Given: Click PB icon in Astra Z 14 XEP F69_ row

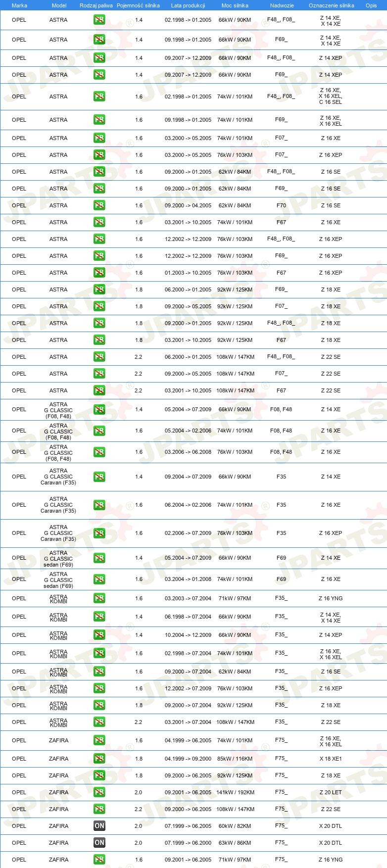Looking at the screenshot, I should [99, 75].
